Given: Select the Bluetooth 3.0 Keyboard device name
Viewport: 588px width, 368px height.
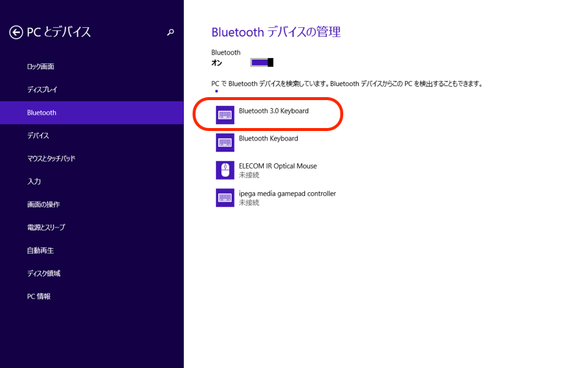Looking at the screenshot, I should pyautogui.click(x=273, y=111).
